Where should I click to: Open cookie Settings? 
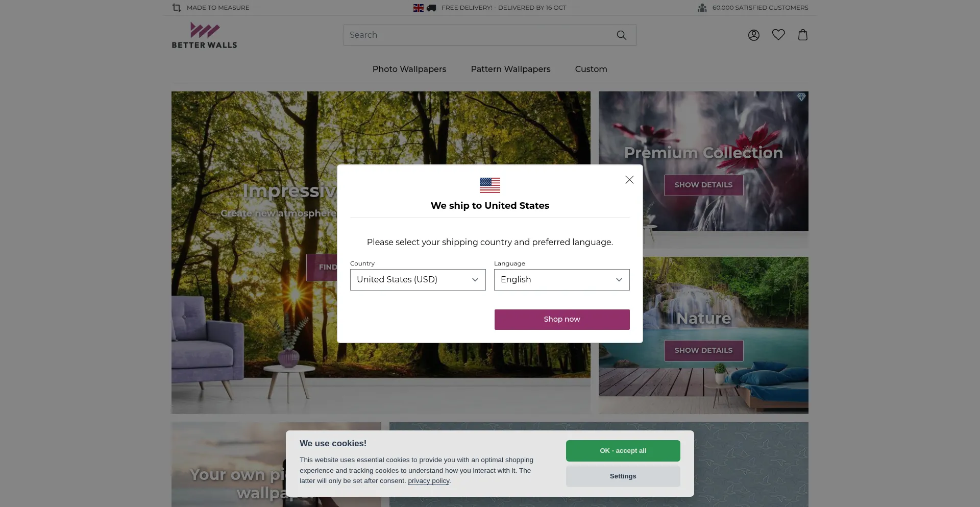[623, 476]
